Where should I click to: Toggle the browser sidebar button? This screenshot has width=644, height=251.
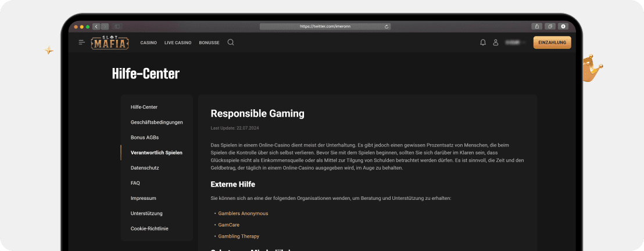tap(117, 27)
